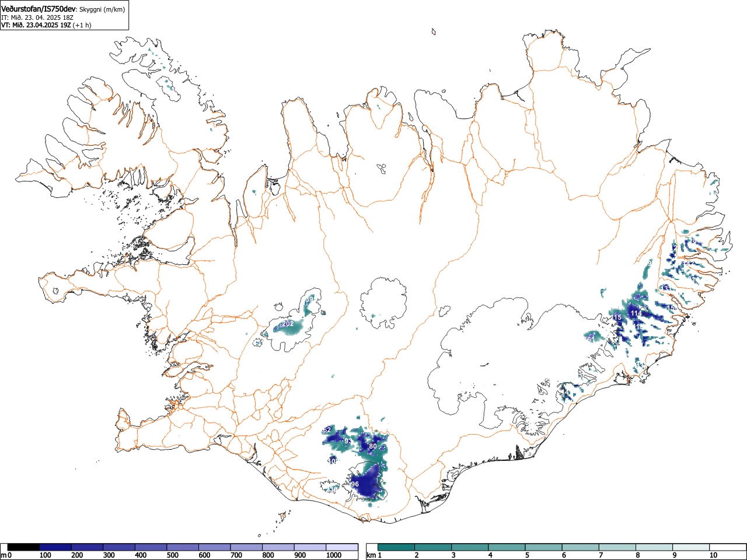Click the '3' km scale label
Image resolution: width=747 pixels, height=560 pixels.
coord(453,555)
